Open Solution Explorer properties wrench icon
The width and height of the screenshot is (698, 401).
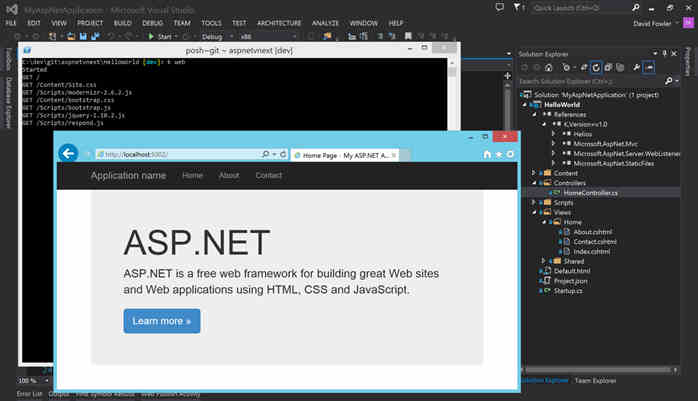click(x=636, y=68)
